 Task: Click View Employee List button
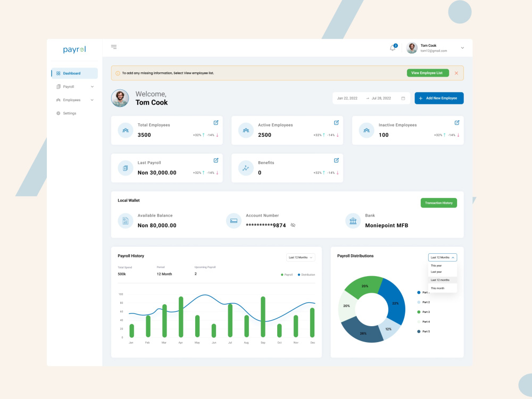pyautogui.click(x=428, y=73)
